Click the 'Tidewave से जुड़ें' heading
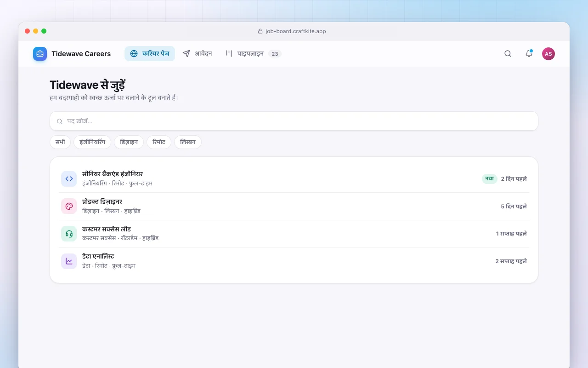This screenshot has width=588, height=368. (x=88, y=85)
